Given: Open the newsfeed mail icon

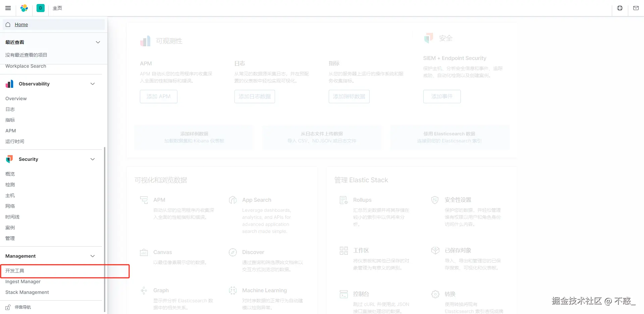Looking at the screenshot, I should click(x=636, y=8).
